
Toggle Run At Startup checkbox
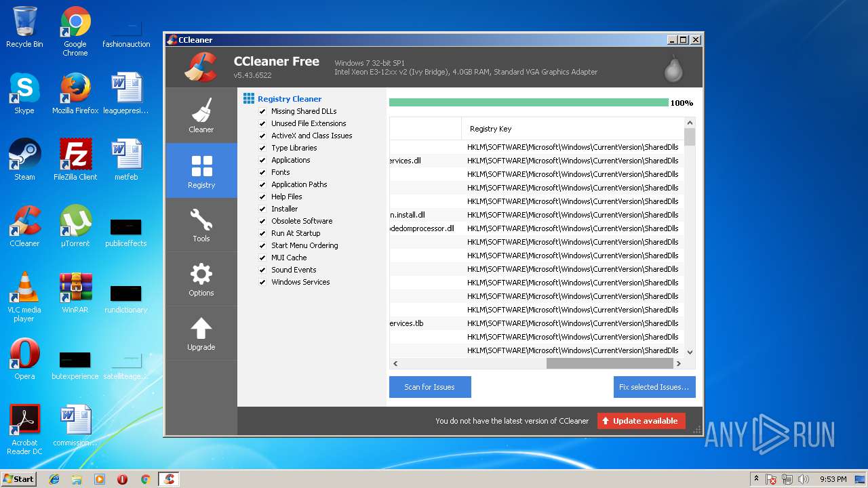pyautogui.click(x=262, y=234)
